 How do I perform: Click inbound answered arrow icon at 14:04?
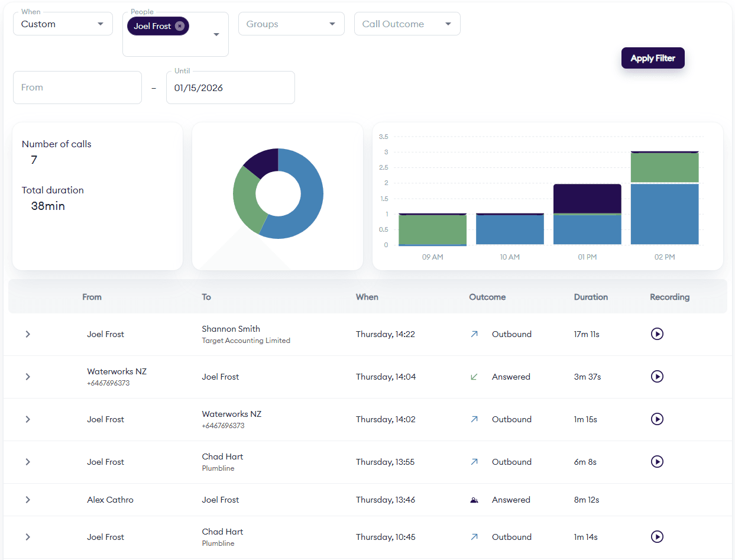click(x=474, y=377)
